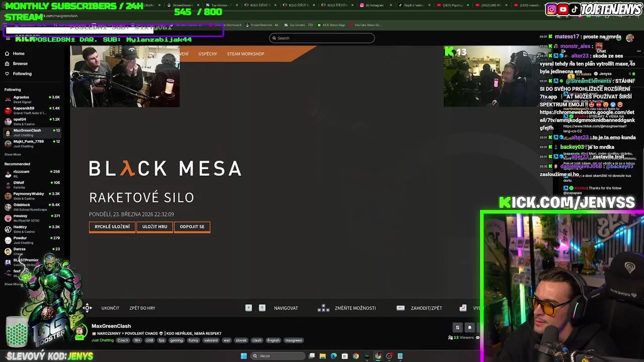644x362 pixels.
Task: Open Powdur recommended channel
Action: pos(32,240)
